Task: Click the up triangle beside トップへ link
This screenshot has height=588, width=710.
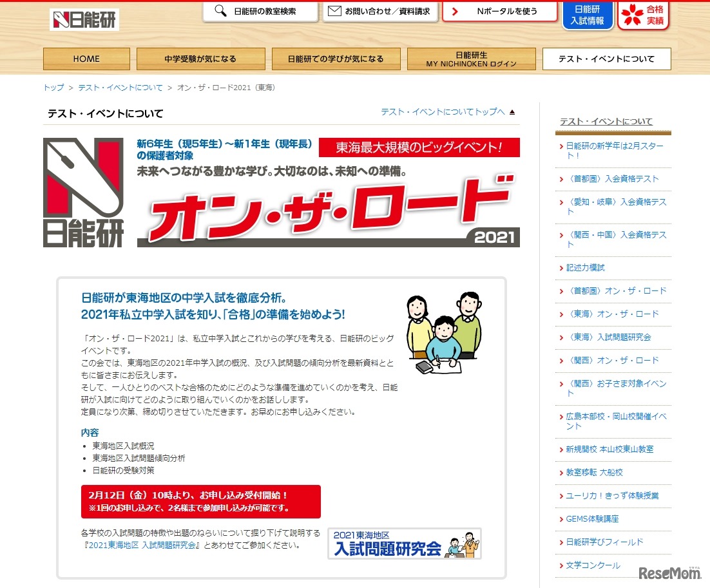Action: 512,112
